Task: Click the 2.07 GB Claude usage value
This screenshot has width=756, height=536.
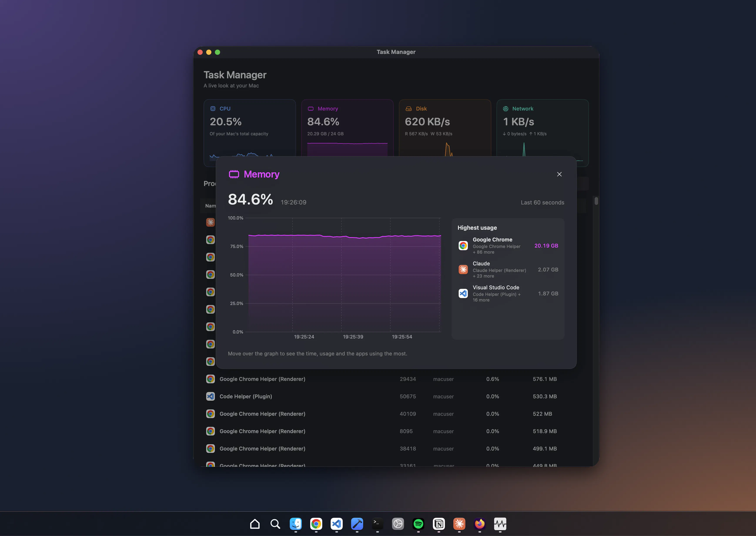Action: coord(548,269)
